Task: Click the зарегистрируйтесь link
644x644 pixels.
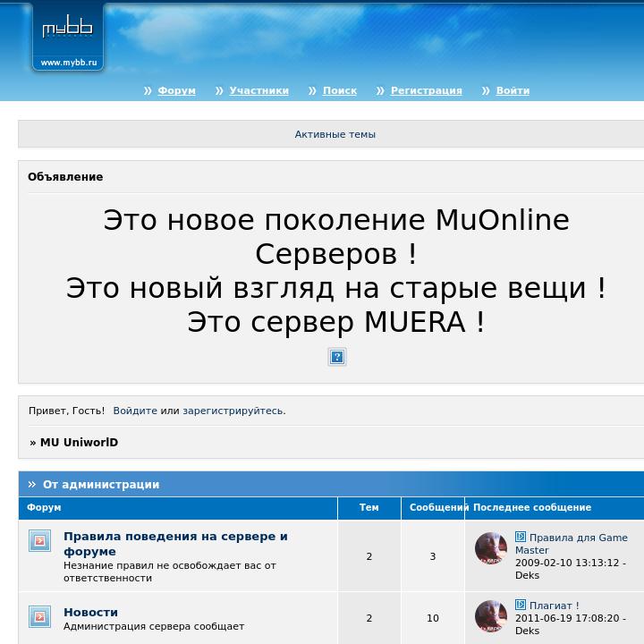Action: [233, 411]
